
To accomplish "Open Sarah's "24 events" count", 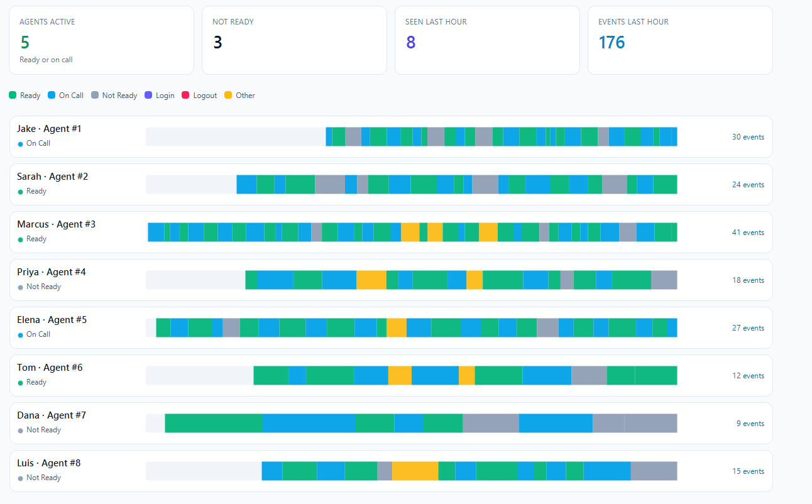I will (x=748, y=185).
